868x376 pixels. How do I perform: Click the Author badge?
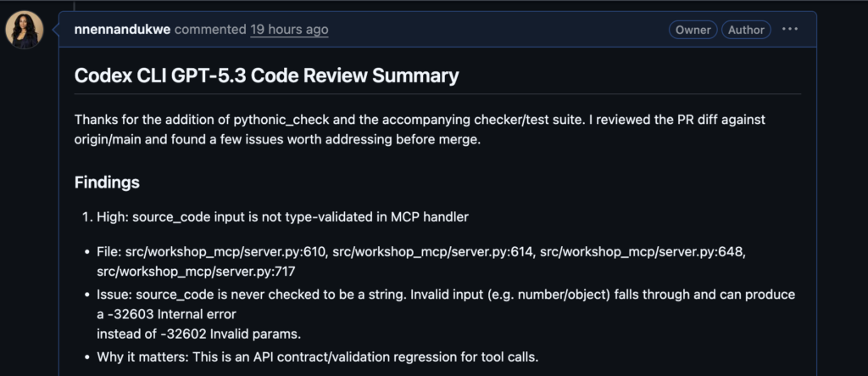pyautogui.click(x=746, y=30)
